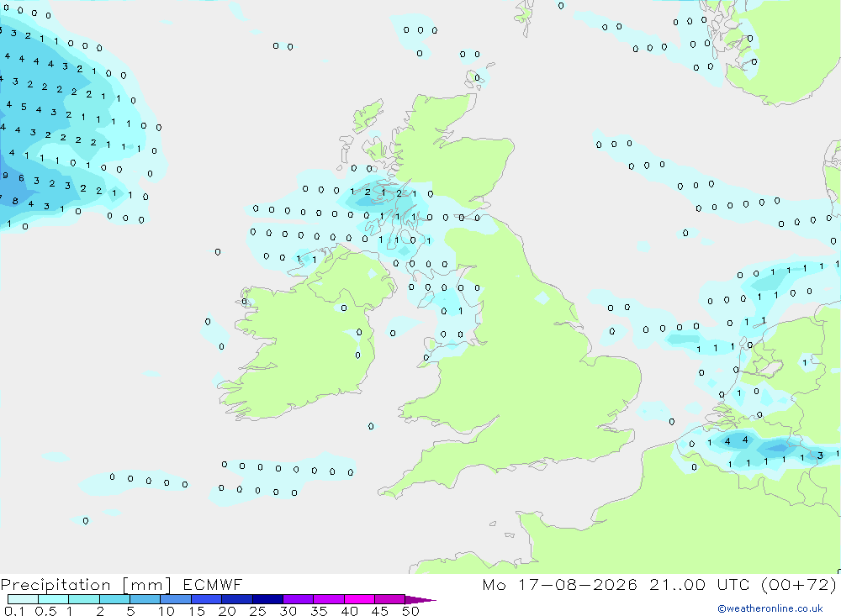This screenshot has height=616, width=841.
Task: Click the 'ECMWF' model label
Action: click(x=213, y=585)
